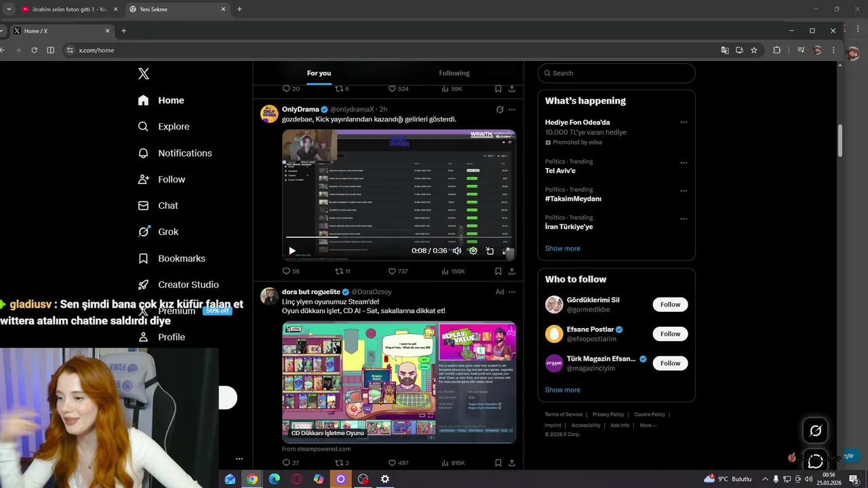Enter fullscreen on OnlyDrama video
868x488 pixels.
tap(506, 251)
